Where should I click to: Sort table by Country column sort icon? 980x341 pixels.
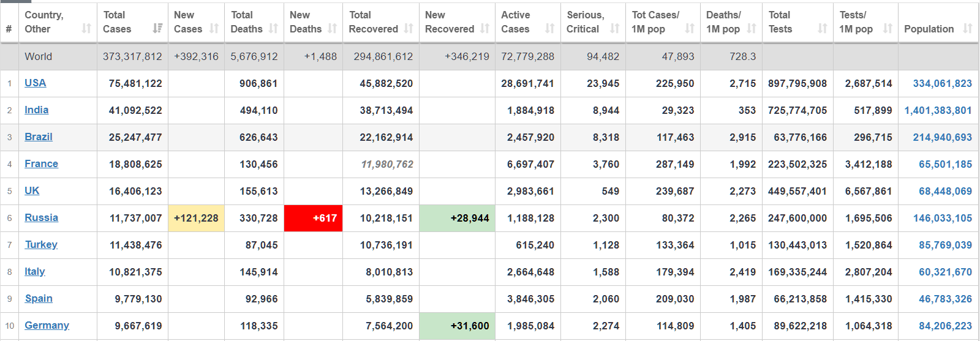tap(86, 28)
